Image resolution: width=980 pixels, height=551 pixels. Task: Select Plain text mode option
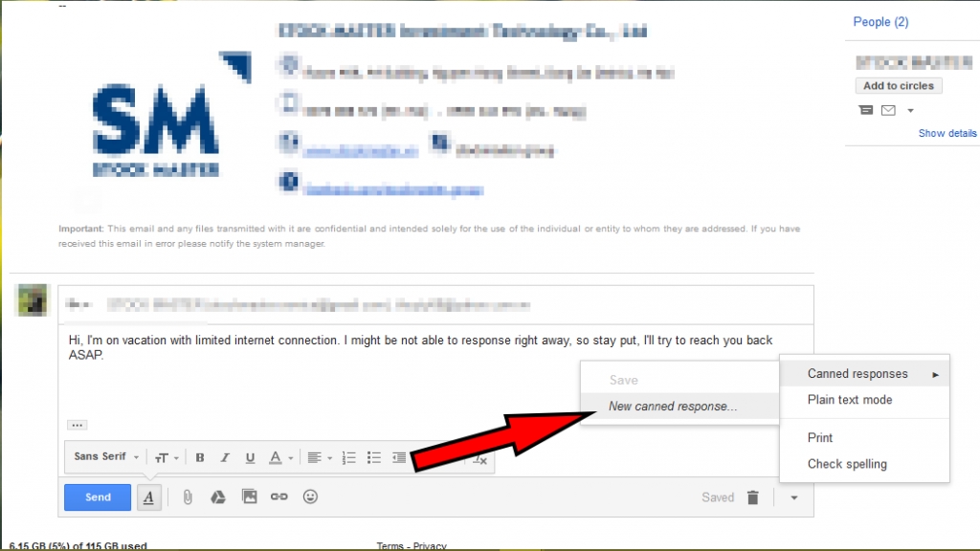[864, 400]
